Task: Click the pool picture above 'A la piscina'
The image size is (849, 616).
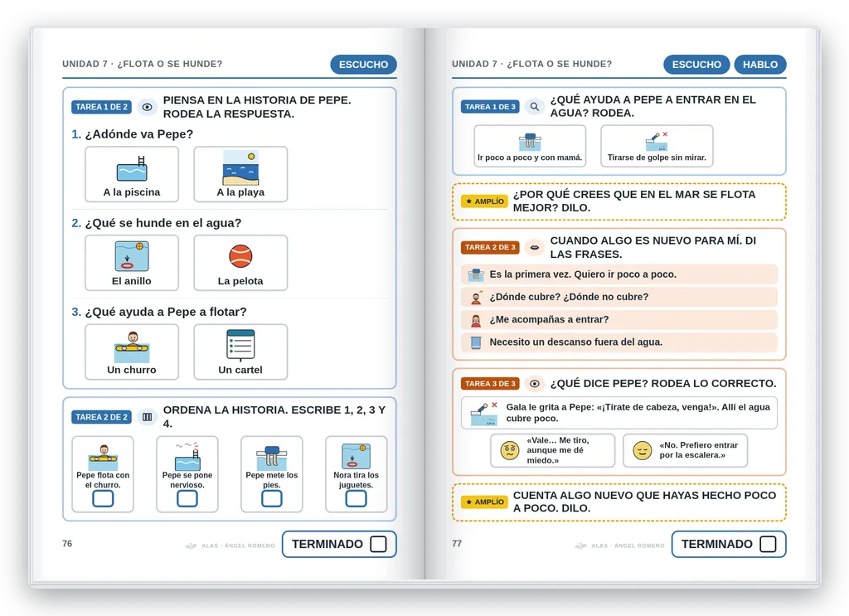Action: [132, 168]
